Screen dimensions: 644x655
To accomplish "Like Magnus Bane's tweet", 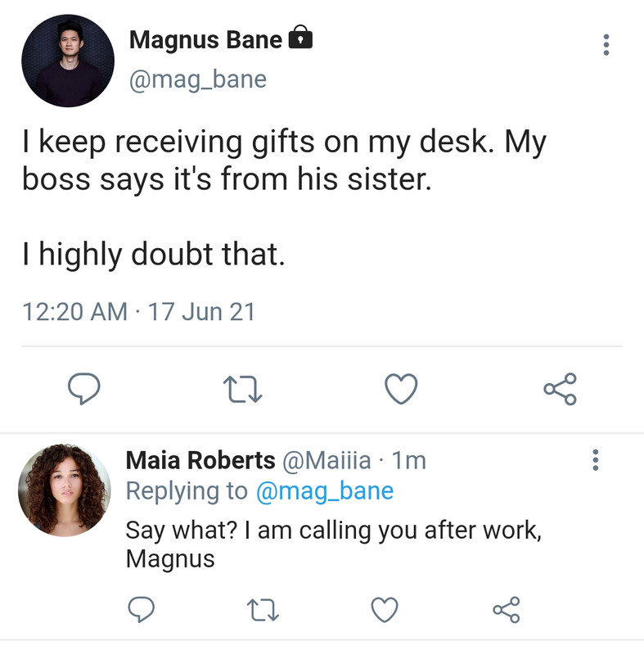I will coord(401,389).
